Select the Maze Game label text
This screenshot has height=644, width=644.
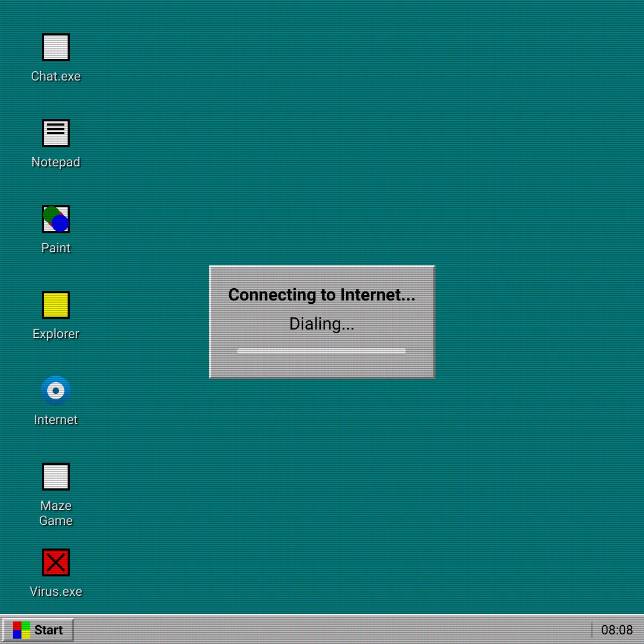[56, 513]
